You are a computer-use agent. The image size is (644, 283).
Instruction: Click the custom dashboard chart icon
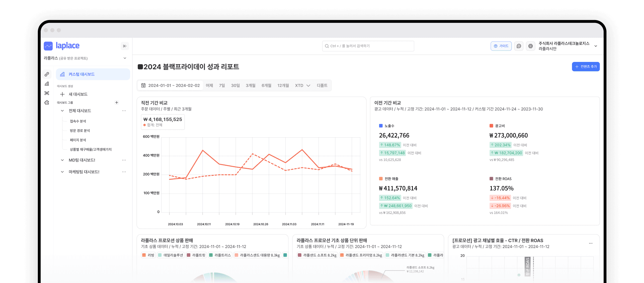coord(62,74)
